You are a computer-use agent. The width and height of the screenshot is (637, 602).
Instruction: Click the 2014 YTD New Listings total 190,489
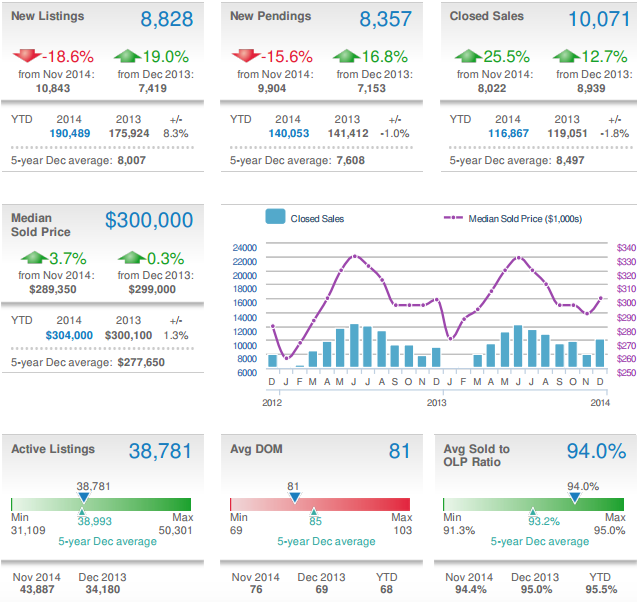70,133
